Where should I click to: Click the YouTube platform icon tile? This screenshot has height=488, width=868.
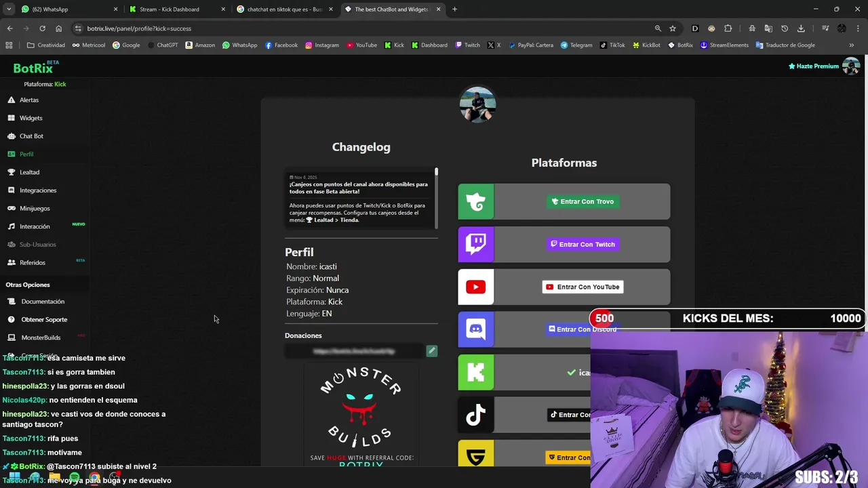[x=476, y=287]
